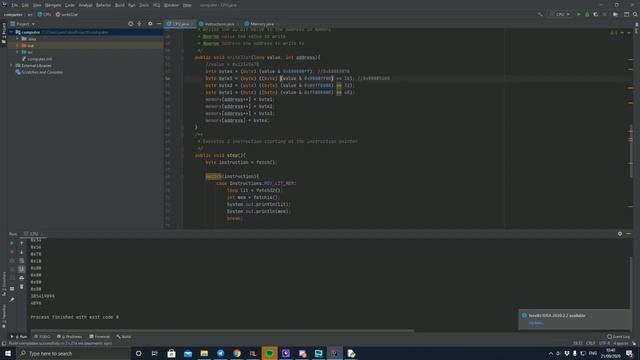Open the Run tool window button
The width and height of the screenshot is (640, 360).
19,337
